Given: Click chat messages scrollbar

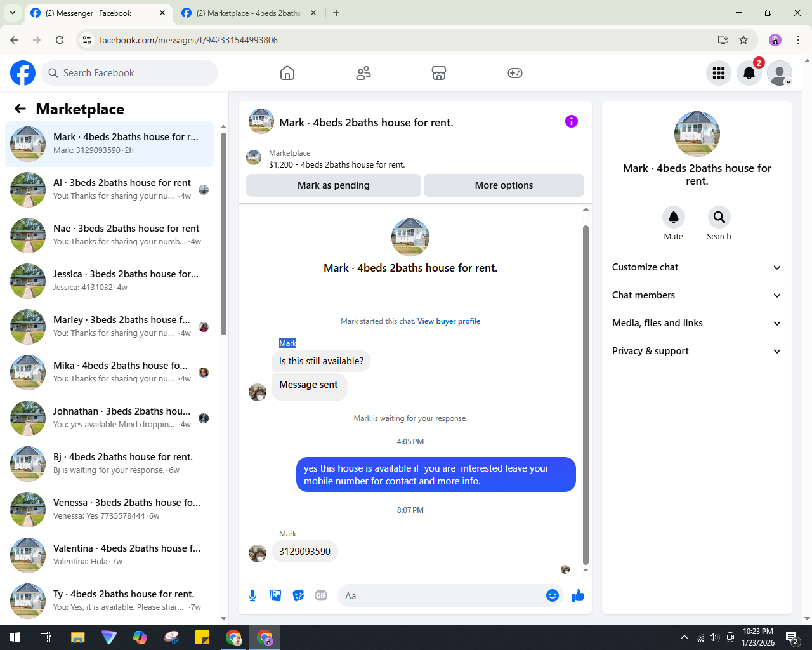Looking at the screenshot, I should [586, 395].
